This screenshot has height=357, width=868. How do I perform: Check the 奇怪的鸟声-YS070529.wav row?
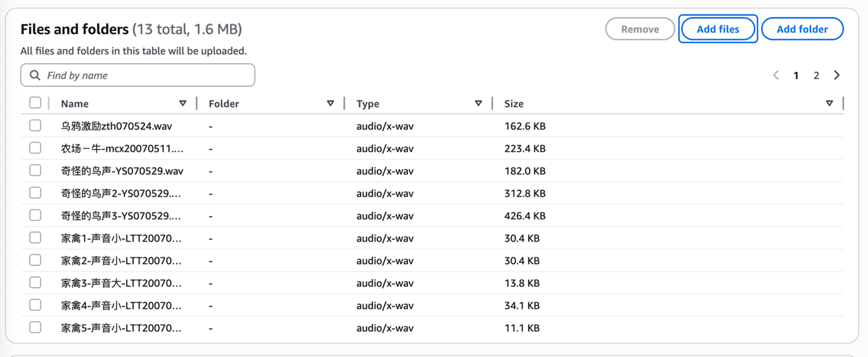pos(35,170)
